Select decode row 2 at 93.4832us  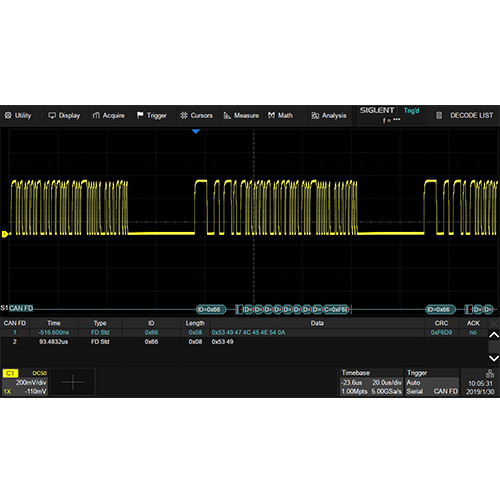[x=244, y=342]
